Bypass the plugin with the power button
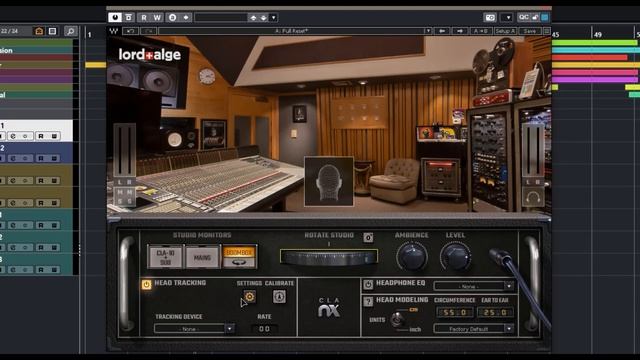 pos(115,18)
